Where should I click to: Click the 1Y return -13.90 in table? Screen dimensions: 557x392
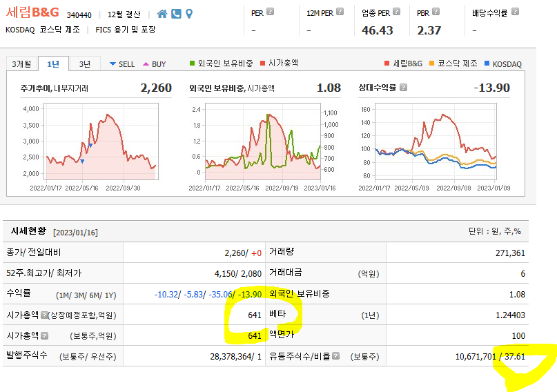click(250, 295)
